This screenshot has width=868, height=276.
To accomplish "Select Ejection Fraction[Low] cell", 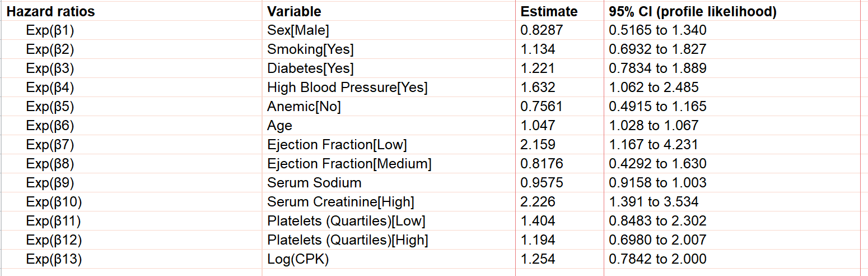I will coord(337,145).
